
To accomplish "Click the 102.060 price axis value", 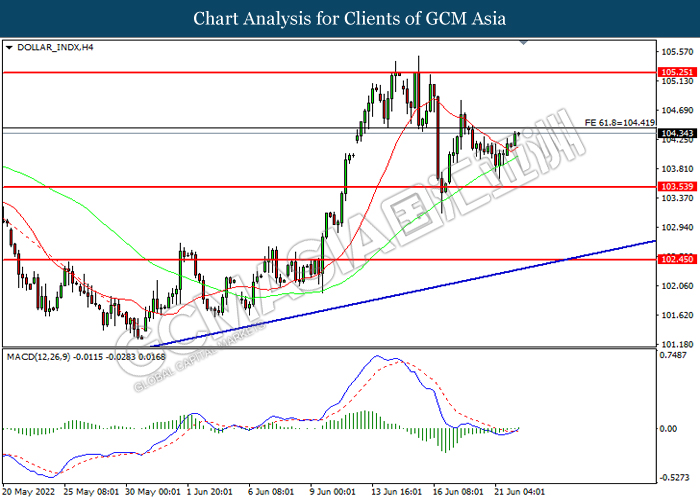I will tap(677, 286).
